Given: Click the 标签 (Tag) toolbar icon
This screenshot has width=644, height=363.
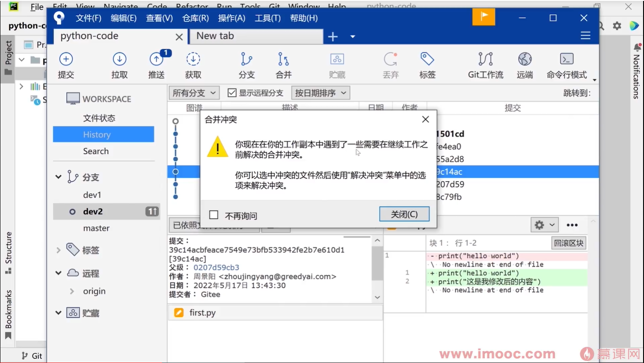Looking at the screenshot, I should tap(426, 64).
